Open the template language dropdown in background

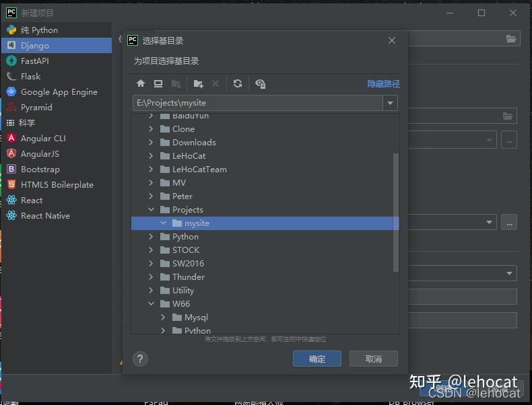[x=509, y=273]
